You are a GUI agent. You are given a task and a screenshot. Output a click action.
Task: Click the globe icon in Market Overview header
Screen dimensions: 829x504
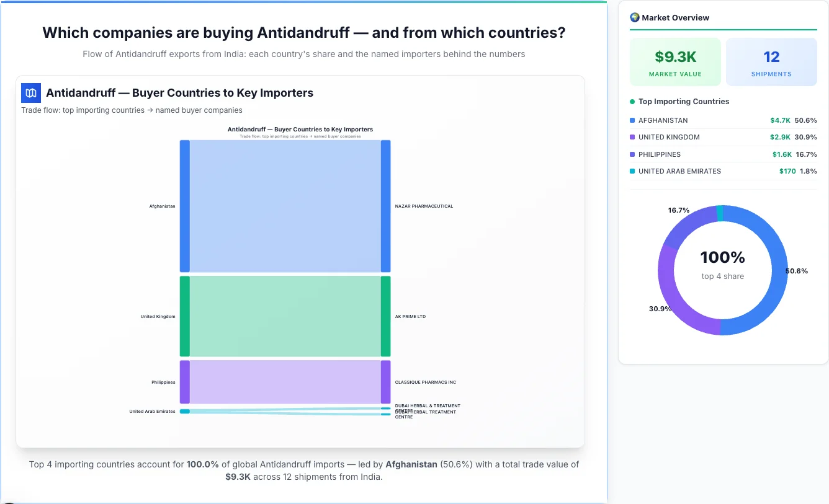click(634, 17)
